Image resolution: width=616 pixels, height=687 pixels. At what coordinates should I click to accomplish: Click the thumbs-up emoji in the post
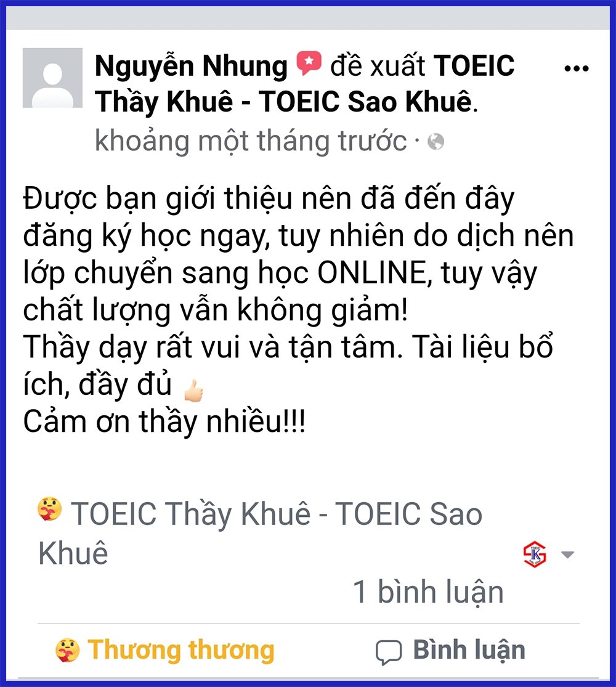[x=193, y=391]
